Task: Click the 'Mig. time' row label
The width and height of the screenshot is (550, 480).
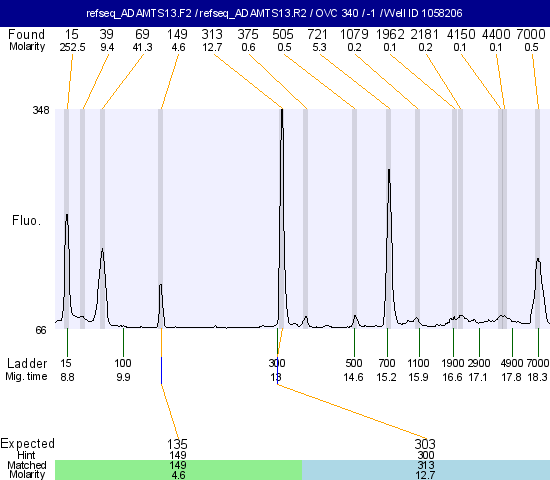Action: (x=26, y=376)
